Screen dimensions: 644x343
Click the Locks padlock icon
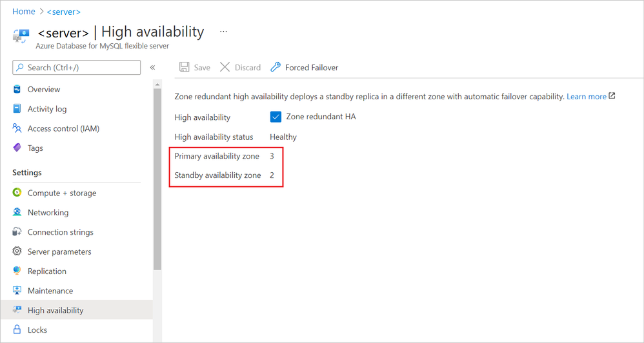point(17,329)
